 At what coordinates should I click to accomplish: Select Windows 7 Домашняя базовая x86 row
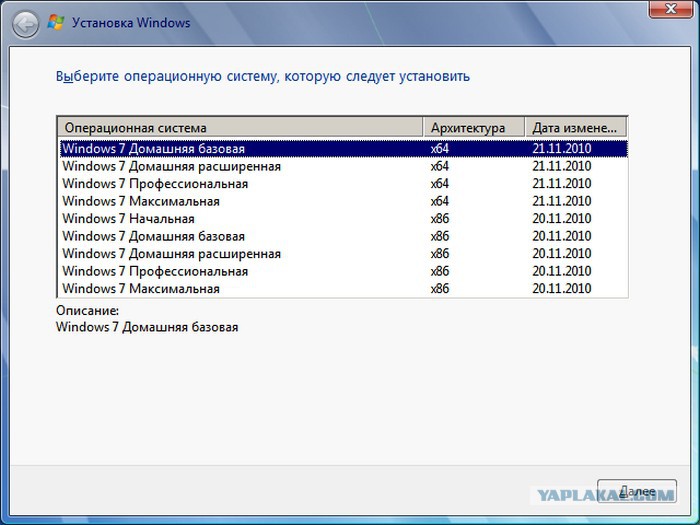pos(343,236)
